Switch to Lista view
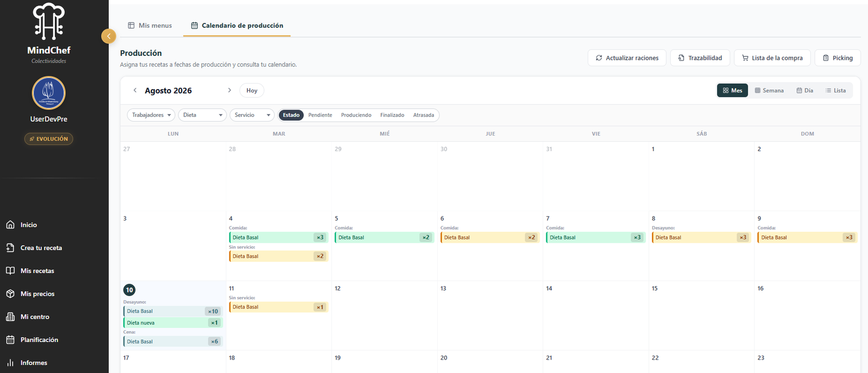 coord(835,91)
